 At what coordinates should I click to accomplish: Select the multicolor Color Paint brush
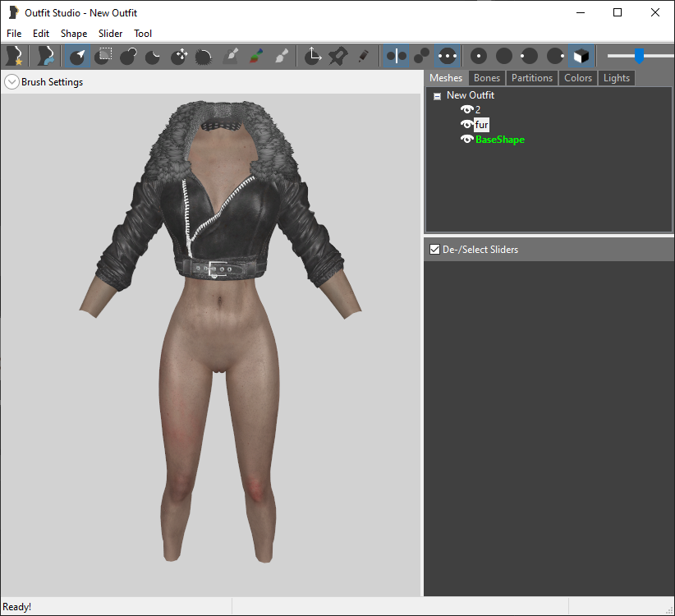(x=256, y=56)
